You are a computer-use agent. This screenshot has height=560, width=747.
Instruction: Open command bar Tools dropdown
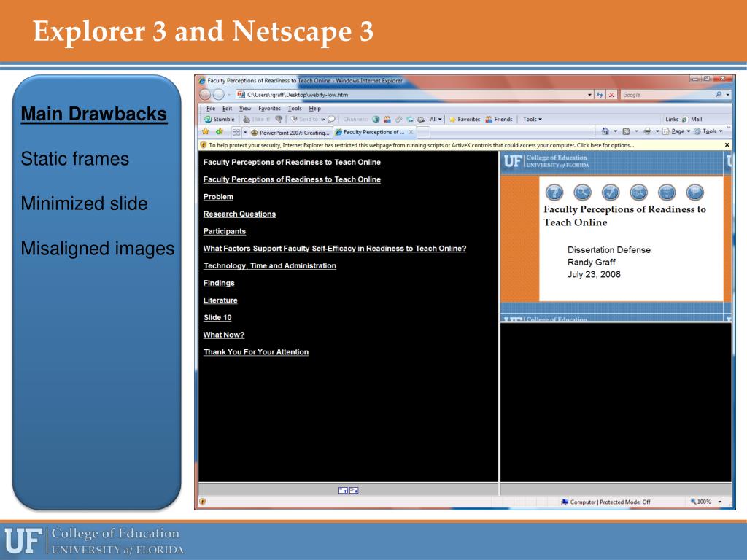[708, 131]
